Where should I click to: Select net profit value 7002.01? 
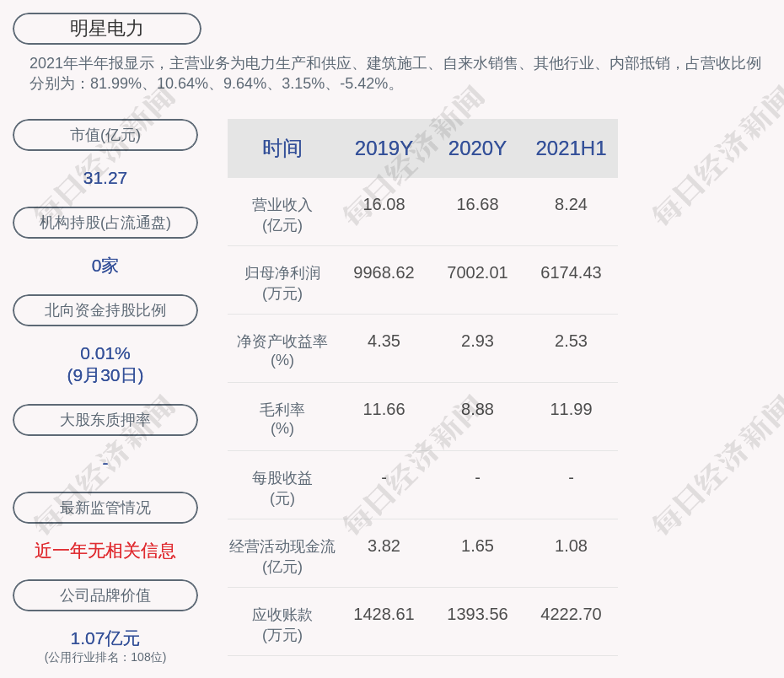[x=477, y=272]
